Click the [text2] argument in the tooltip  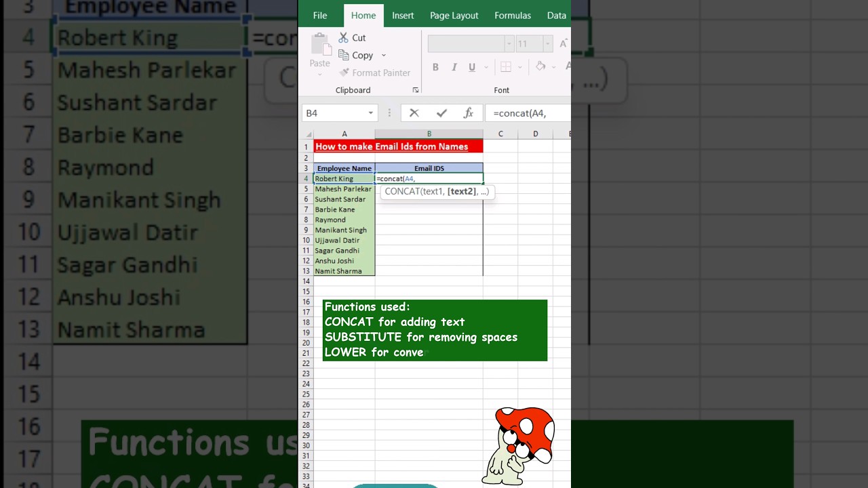(461, 192)
